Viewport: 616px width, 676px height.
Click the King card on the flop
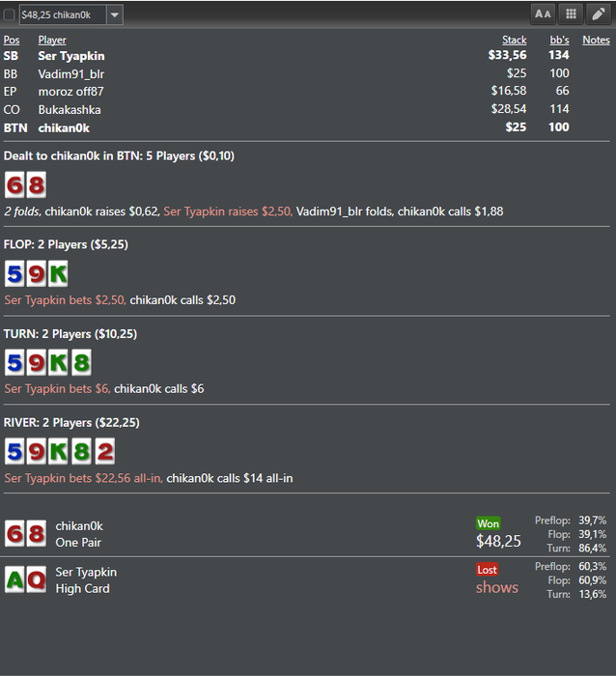click(58, 273)
